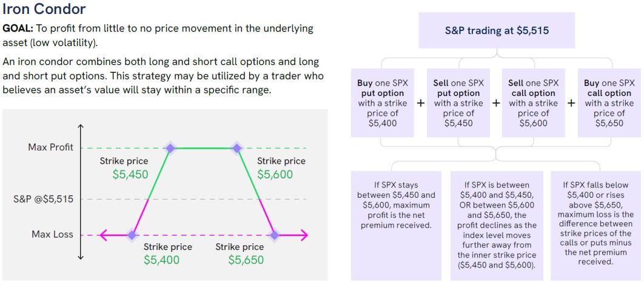Select the Buy one SPX call option box

[x=609, y=103]
